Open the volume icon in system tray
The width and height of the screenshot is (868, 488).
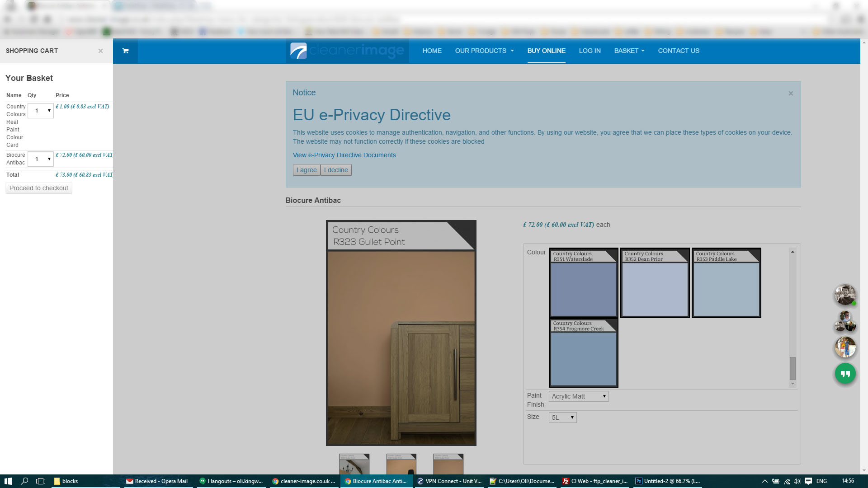797,481
